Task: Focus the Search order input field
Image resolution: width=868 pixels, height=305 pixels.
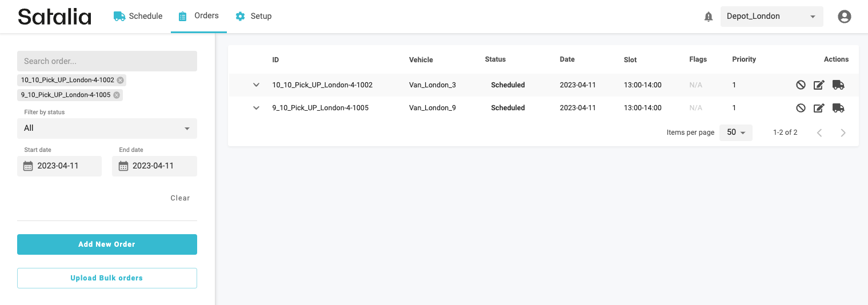Action: coord(107,61)
